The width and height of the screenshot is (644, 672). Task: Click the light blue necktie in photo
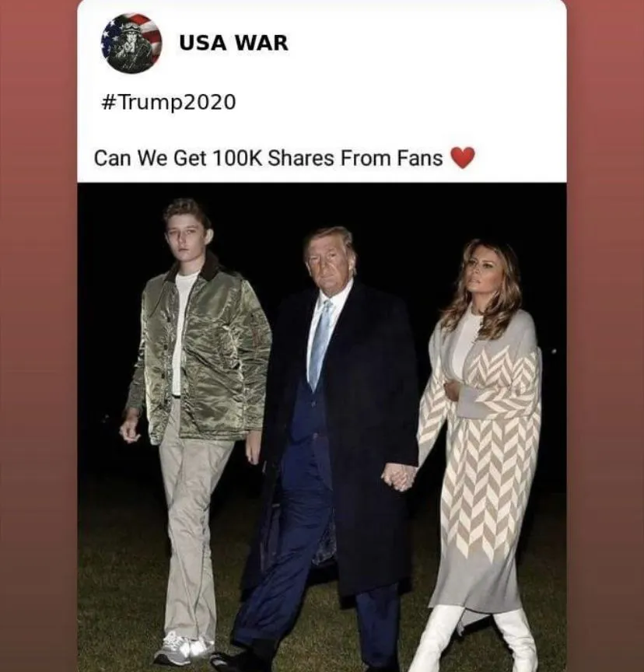click(320, 343)
